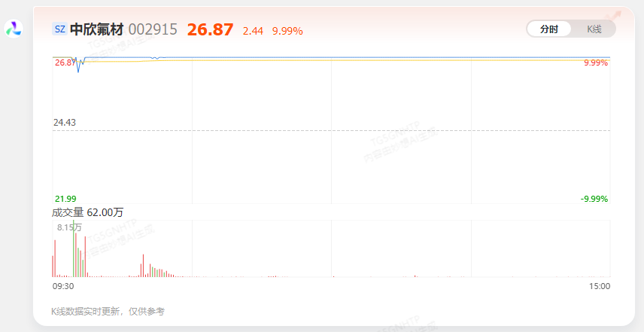Switch to the K线 candlestick view
This screenshot has width=644, height=332.
pyautogui.click(x=594, y=29)
